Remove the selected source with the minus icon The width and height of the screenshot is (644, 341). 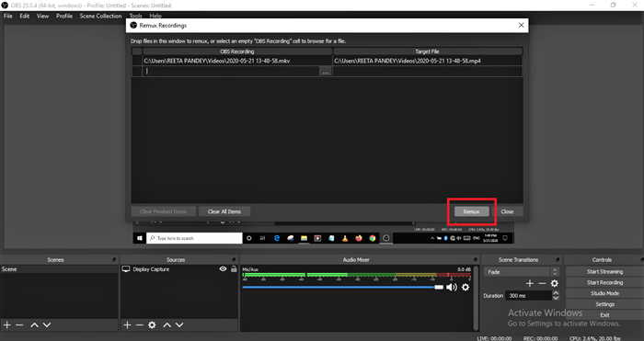coord(140,325)
